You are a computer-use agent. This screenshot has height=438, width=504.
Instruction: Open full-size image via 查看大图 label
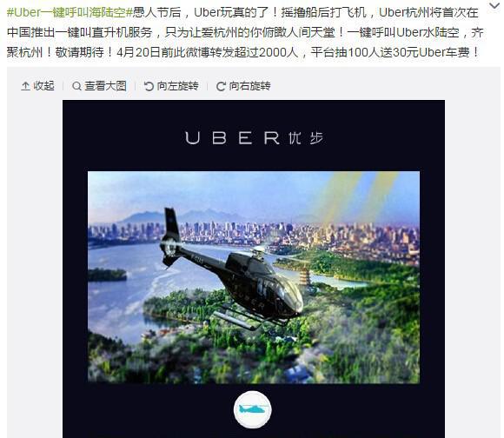pos(105,86)
